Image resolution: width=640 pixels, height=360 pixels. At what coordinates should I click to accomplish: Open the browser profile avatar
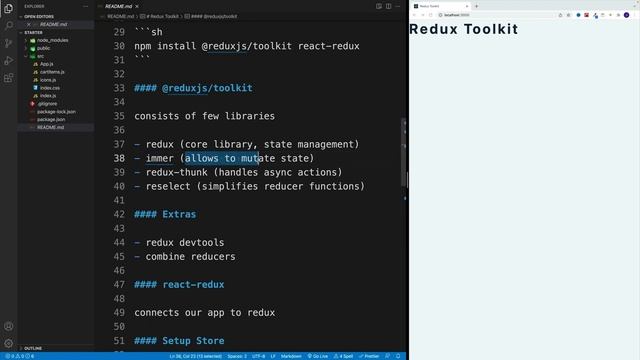[627, 15]
